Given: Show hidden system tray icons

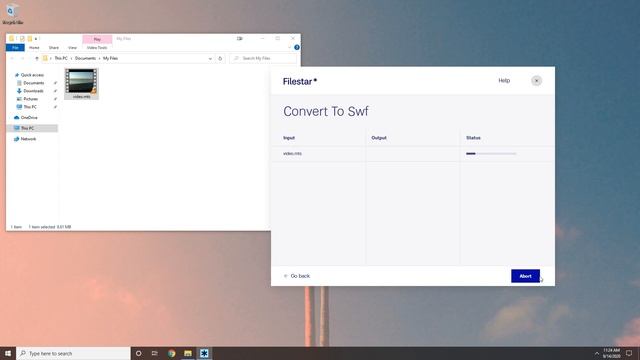Looking at the screenshot, I should coord(597,353).
